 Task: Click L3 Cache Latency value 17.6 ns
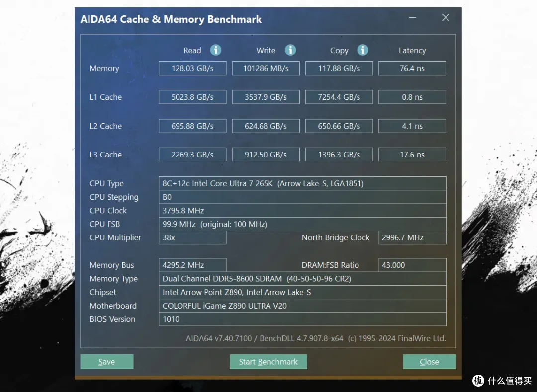point(412,155)
